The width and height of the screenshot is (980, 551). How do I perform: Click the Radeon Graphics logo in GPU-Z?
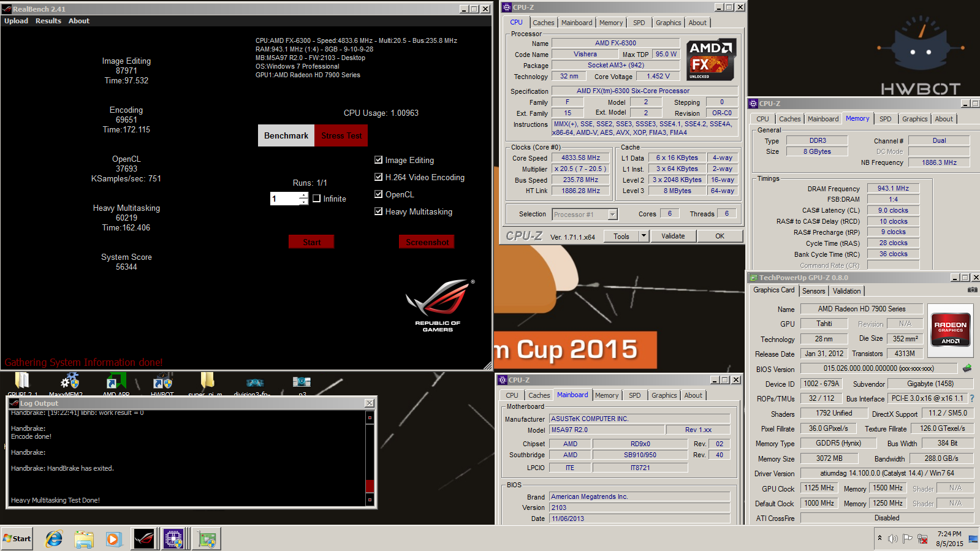(x=950, y=330)
